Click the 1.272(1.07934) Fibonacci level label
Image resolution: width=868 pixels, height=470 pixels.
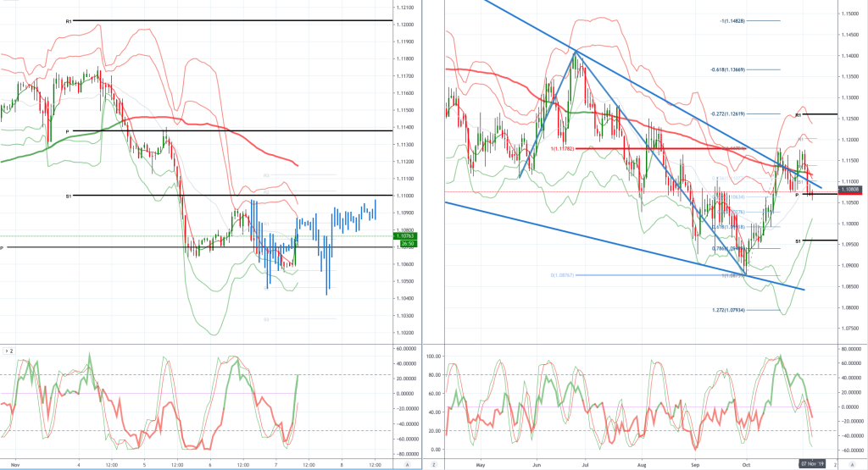728,310
